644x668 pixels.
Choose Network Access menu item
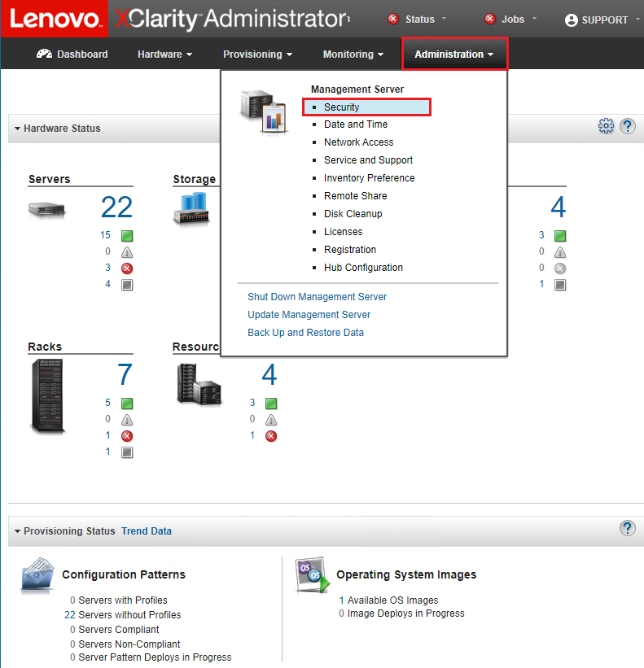(x=358, y=142)
